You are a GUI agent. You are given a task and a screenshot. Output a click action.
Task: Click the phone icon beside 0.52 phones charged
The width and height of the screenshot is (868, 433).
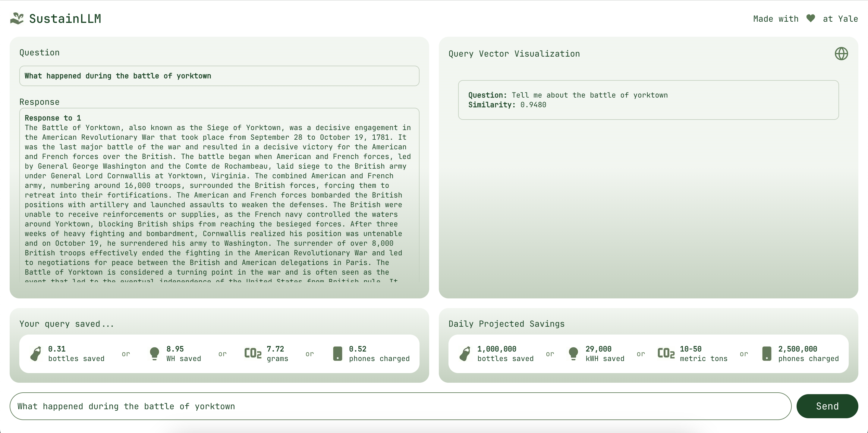tap(337, 354)
